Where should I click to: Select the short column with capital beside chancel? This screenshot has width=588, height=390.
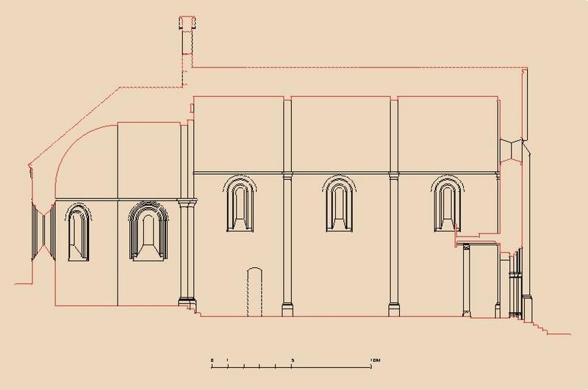(x=185, y=252)
